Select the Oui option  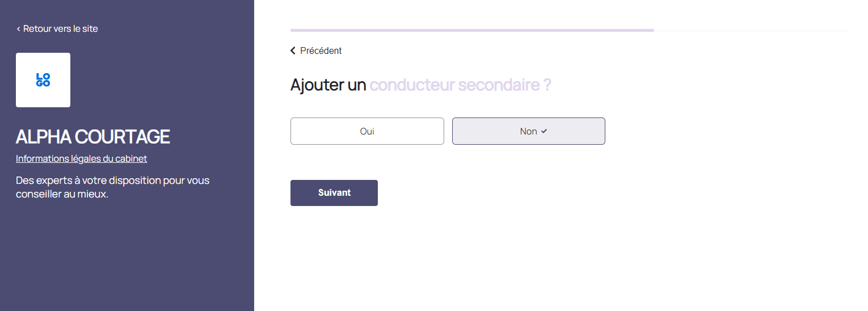click(367, 131)
